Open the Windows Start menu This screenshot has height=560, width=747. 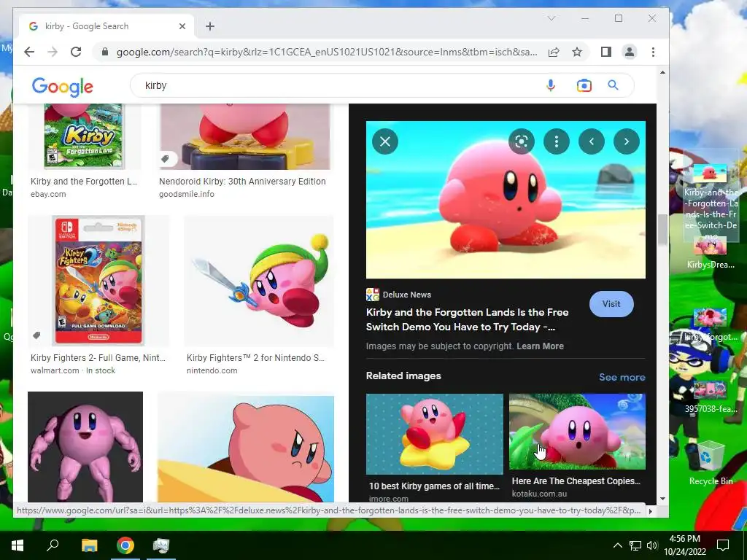(x=18, y=545)
